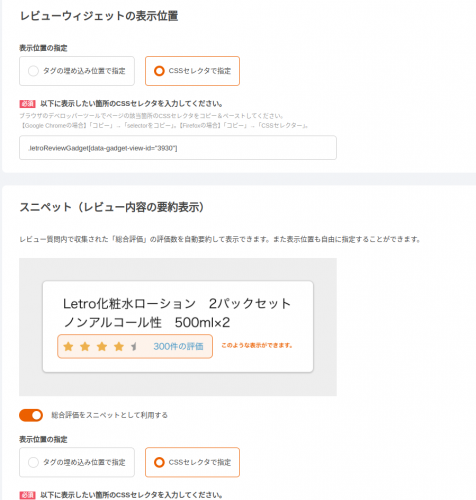Click the first gold star in snippet preview

(68, 347)
